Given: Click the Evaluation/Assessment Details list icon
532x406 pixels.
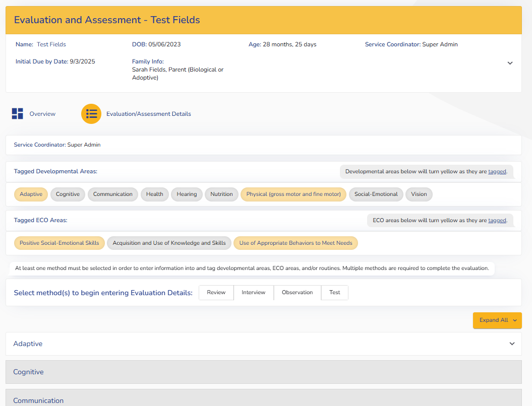Looking at the screenshot, I should [x=91, y=114].
